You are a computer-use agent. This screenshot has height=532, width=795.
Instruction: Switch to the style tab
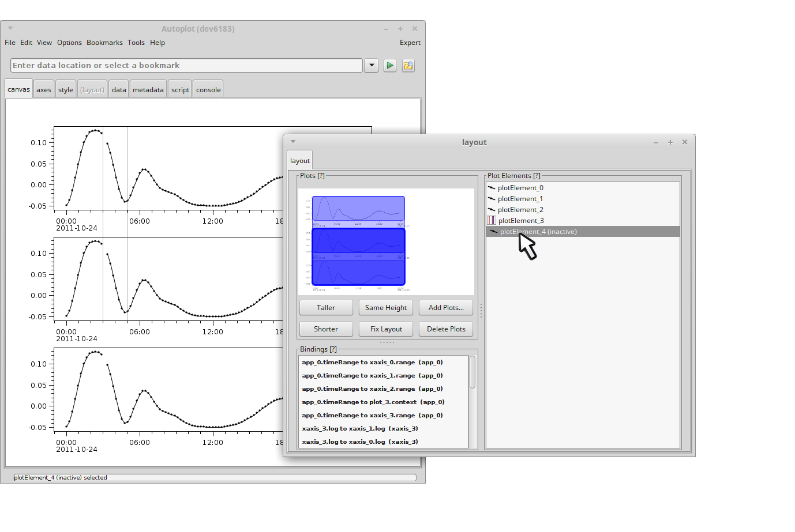pos(66,90)
